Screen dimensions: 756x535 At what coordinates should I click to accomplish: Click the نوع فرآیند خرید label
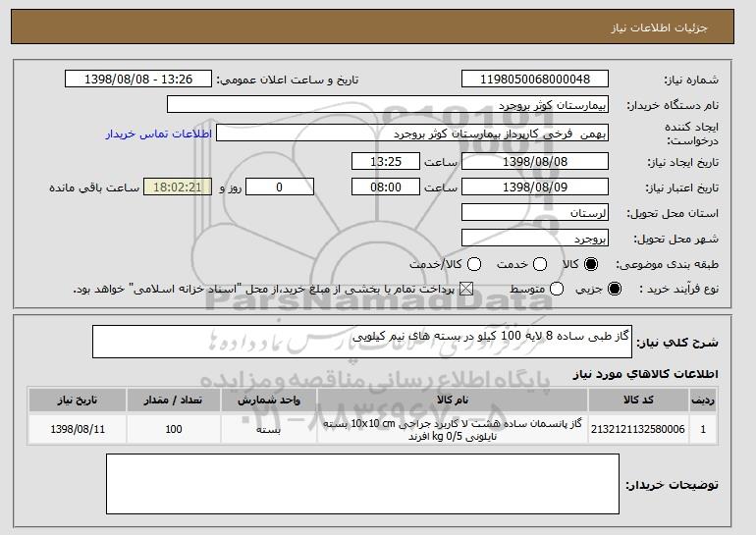678,289
